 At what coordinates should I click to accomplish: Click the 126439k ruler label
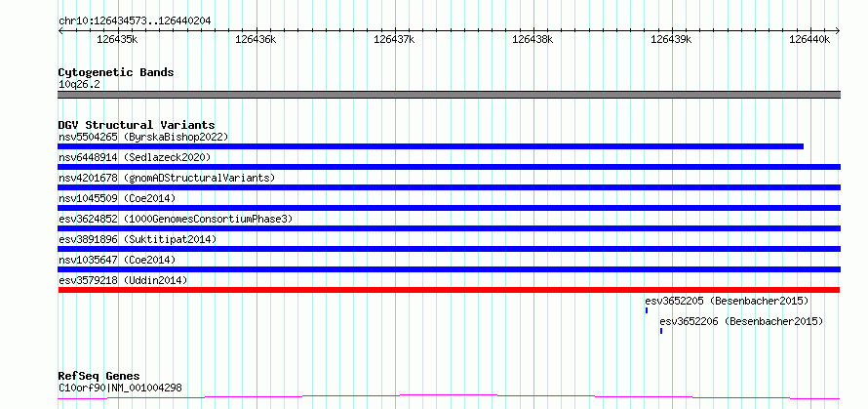point(671,39)
